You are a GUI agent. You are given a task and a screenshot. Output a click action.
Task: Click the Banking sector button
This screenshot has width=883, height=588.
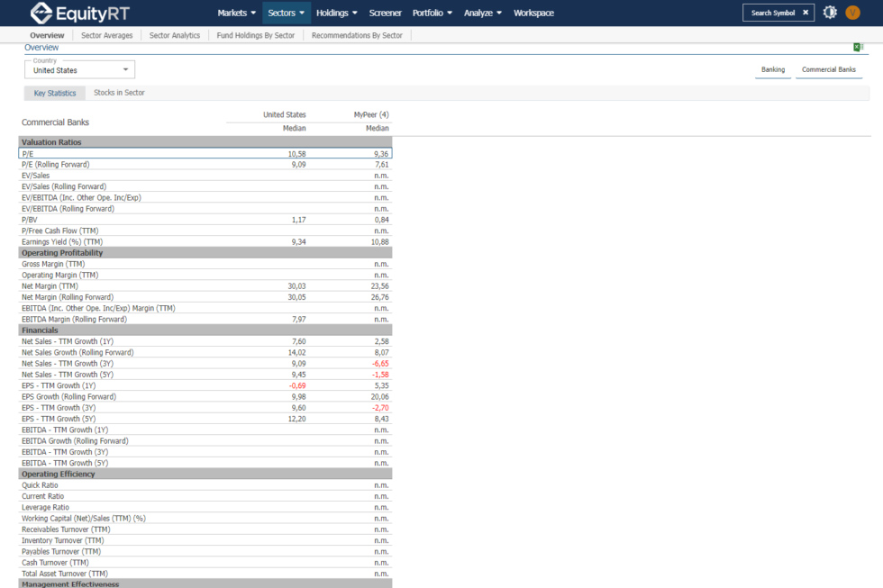click(772, 69)
